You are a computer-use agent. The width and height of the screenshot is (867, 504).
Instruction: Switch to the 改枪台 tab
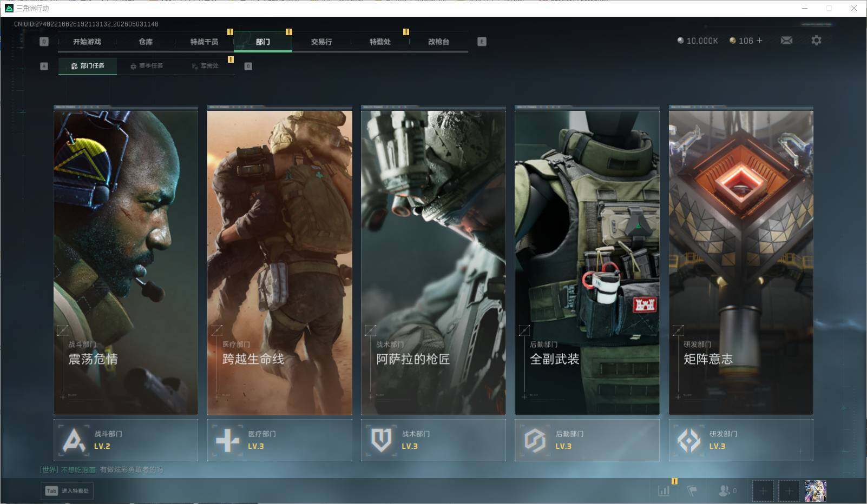coord(438,42)
